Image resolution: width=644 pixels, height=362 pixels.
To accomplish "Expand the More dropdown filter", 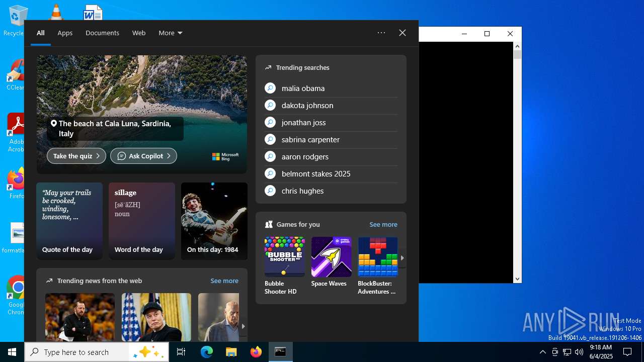I will (171, 33).
